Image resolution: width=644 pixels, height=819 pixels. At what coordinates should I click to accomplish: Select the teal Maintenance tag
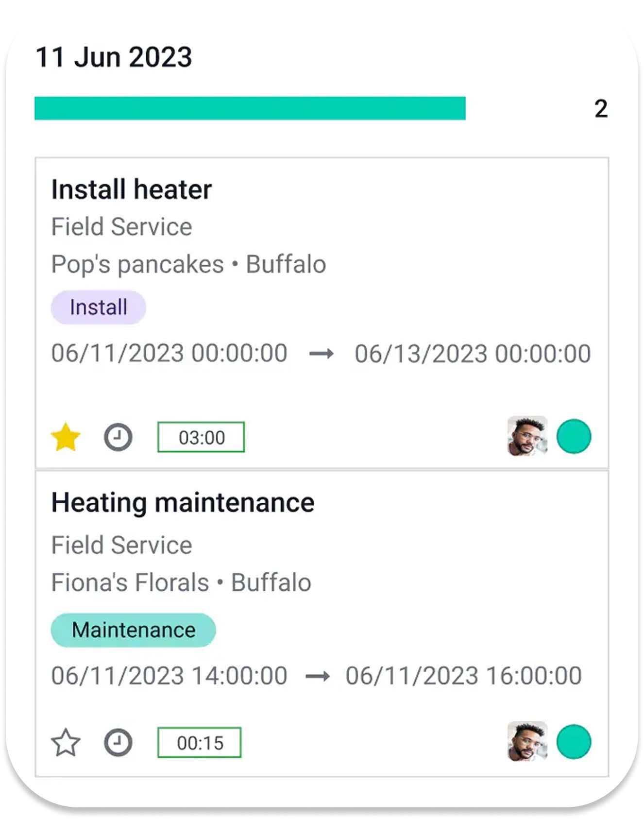click(x=134, y=630)
